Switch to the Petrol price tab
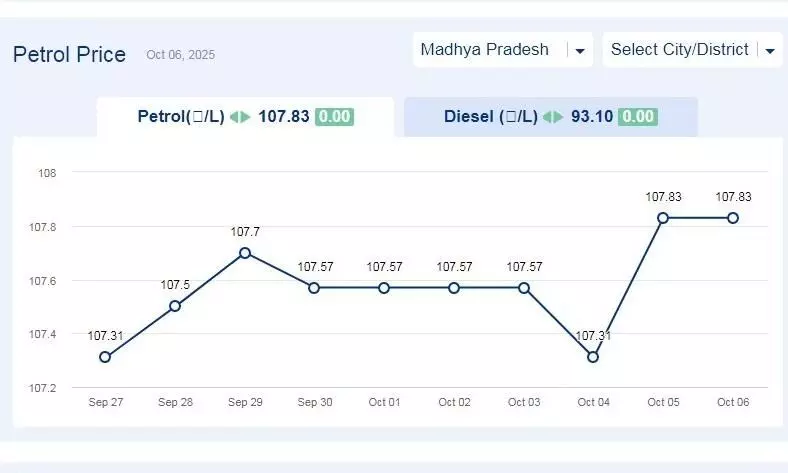Screen dimensions: 788x473 coord(244,117)
